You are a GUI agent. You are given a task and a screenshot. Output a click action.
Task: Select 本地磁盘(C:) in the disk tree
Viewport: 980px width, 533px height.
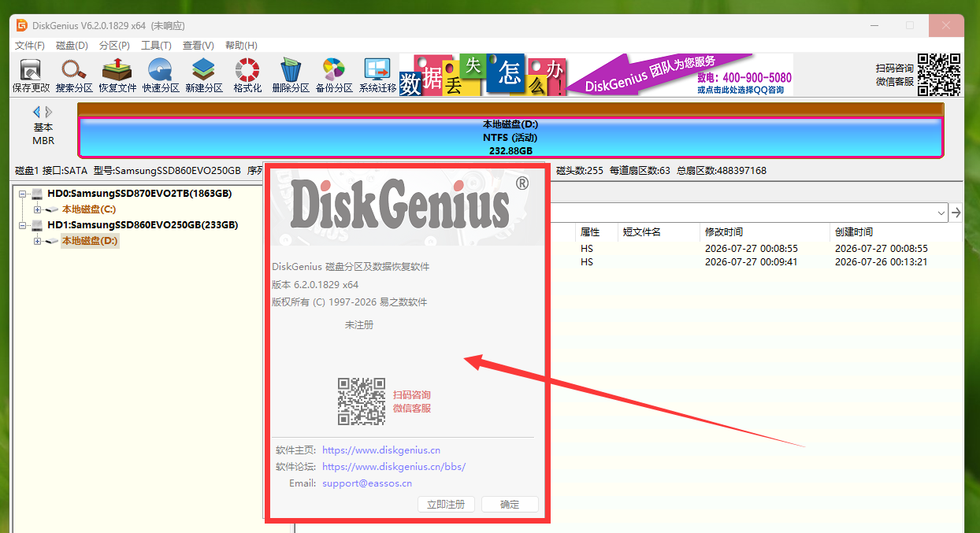coord(89,209)
